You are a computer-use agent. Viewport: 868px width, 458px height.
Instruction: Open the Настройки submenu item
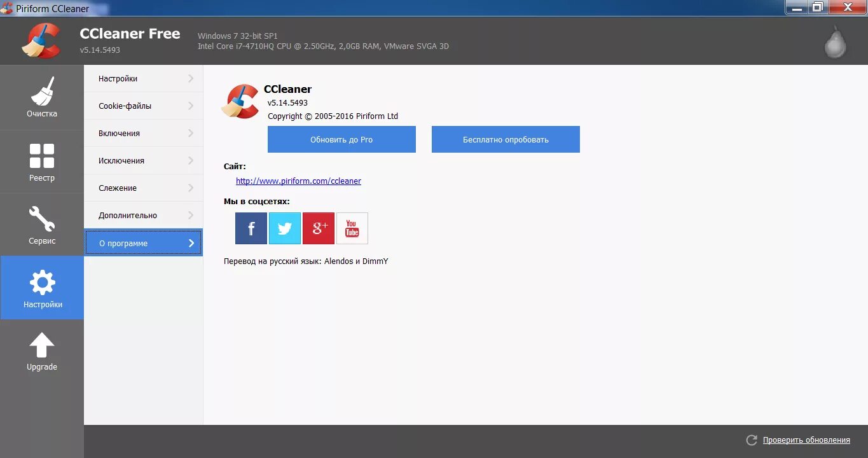(144, 79)
